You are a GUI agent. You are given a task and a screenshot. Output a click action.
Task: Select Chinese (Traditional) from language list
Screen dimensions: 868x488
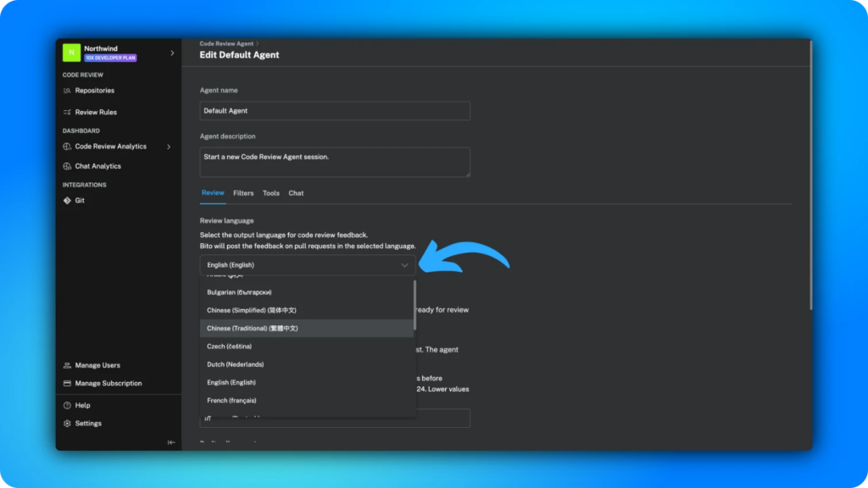pyautogui.click(x=253, y=328)
